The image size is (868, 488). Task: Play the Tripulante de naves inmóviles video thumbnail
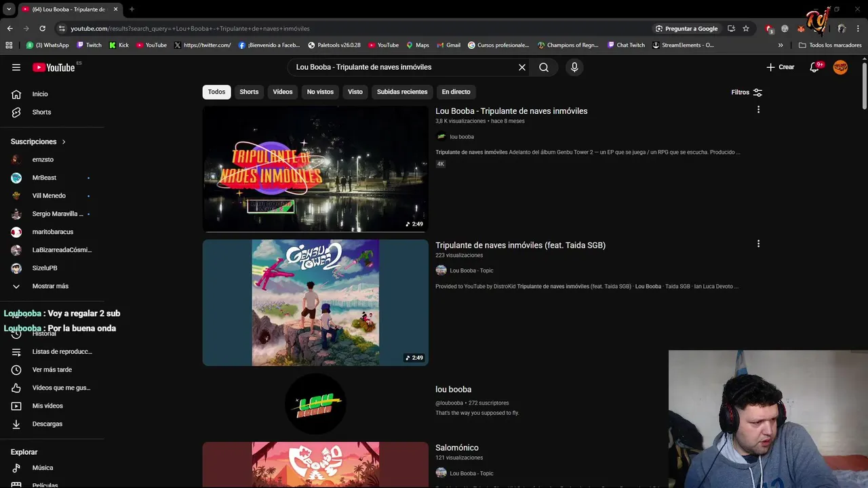click(x=315, y=169)
